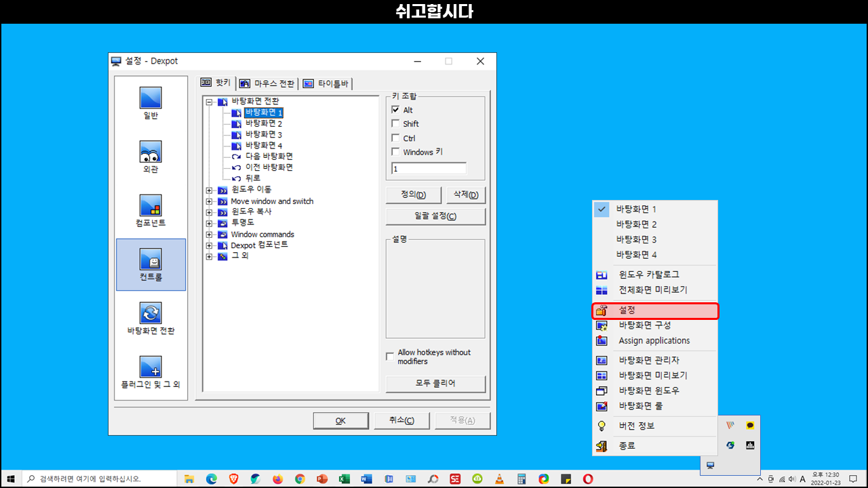Open 바탕화면 관리자 from the context menu

point(655,360)
